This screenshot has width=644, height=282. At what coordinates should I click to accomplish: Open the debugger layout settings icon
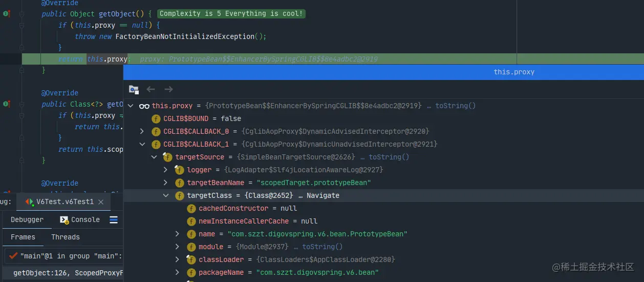click(x=114, y=219)
